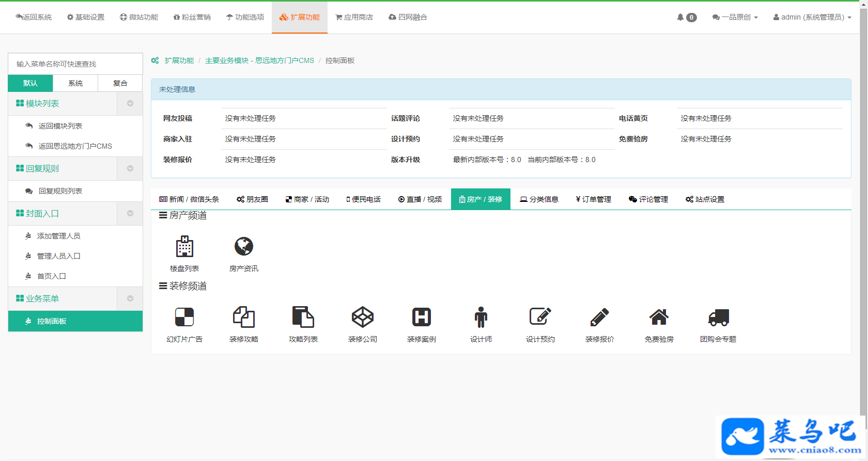This screenshot has height=461, width=868.
Task: Switch to the 订单管理 tab
Action: click(594, 199)
